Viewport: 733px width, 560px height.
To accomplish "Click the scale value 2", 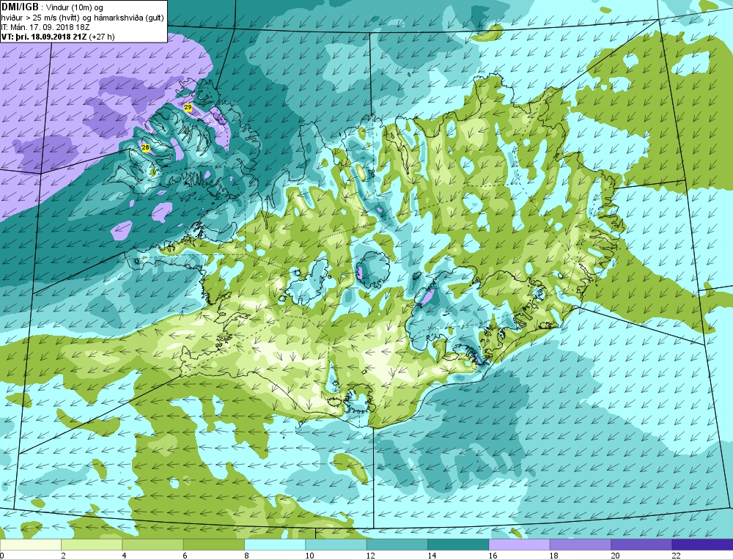I will (x=63, y=556).
